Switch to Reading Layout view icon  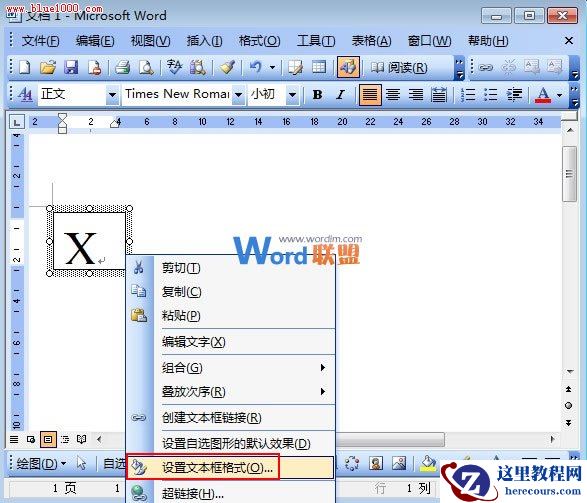82,439
